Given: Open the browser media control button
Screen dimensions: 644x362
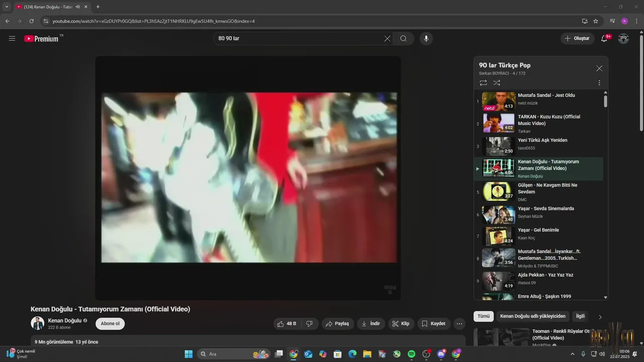Looking at the screenshot, I should pyautogui.click(x=612, y=21).
